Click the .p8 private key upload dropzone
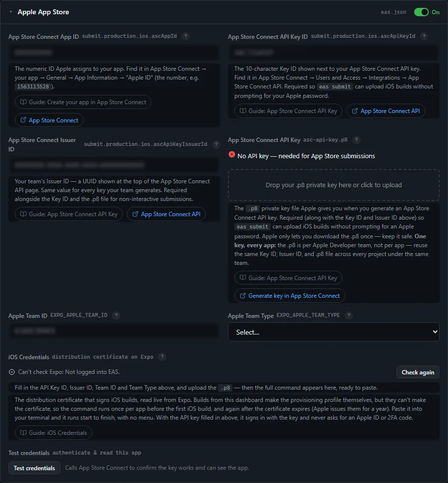This screenshot has height=483, width=448. tap(334, 185)
